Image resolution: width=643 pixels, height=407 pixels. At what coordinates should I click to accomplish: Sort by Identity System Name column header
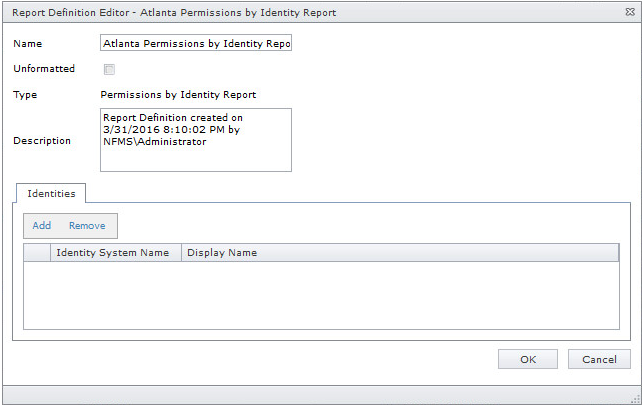113,253
